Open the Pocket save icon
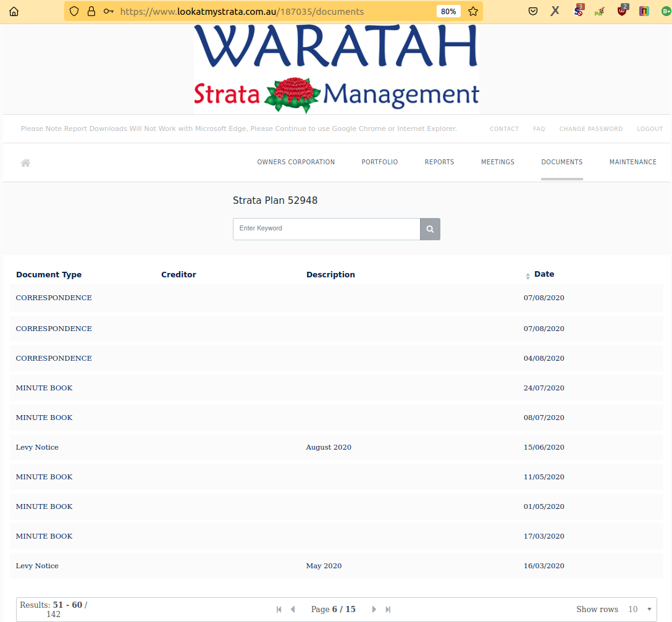 click(532, 12)
